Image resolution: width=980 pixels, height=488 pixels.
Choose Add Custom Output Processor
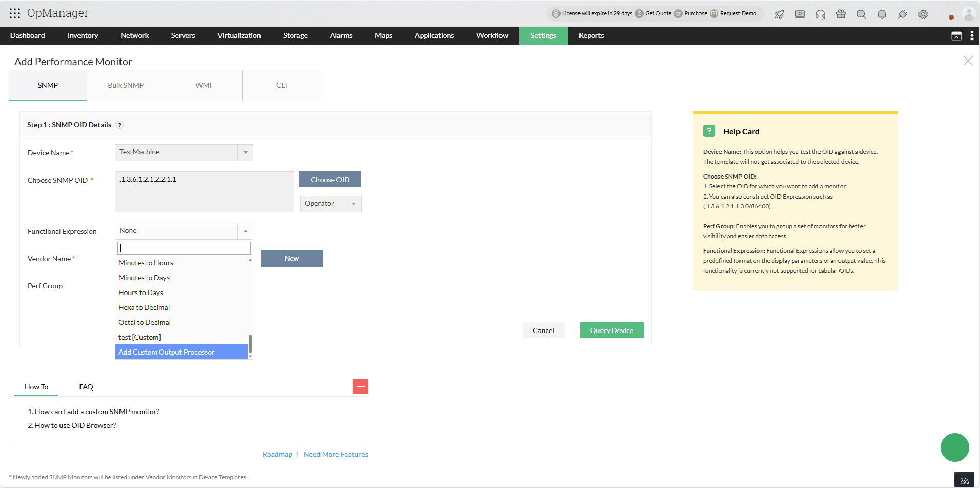point(182,352)
